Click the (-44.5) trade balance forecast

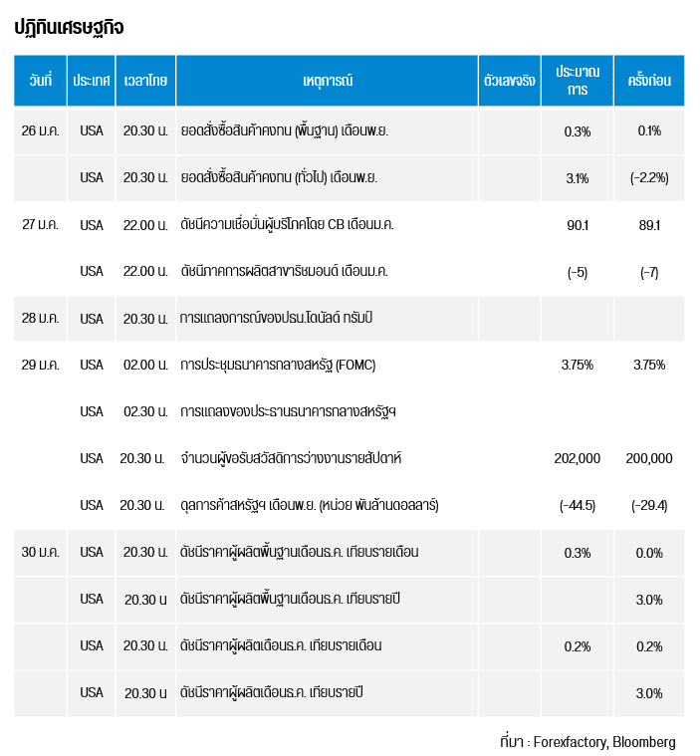577,505
